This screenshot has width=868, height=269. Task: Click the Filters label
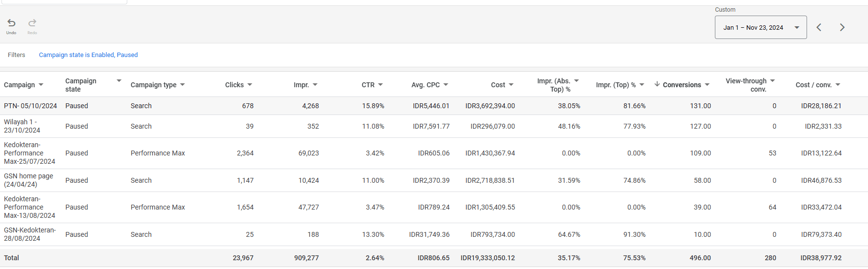[x=17, y=55]
